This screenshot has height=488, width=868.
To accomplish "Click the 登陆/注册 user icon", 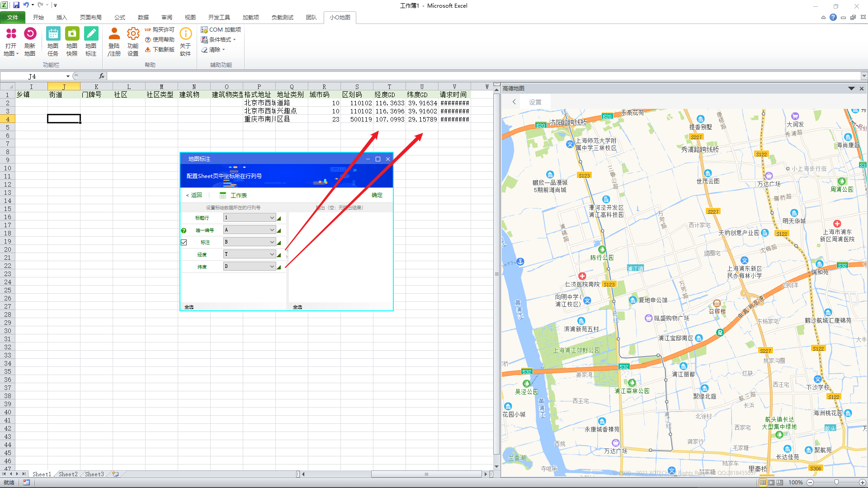I will (114, 34).
